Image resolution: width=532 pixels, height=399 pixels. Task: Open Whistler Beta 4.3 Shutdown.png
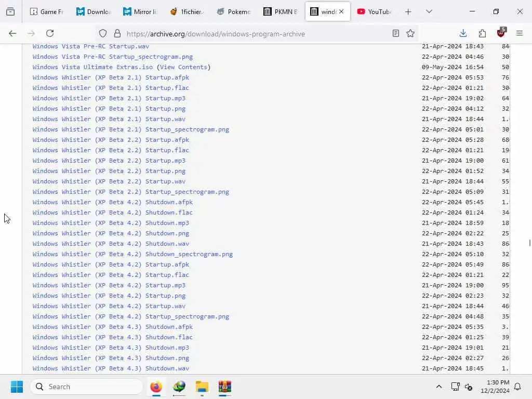(111, 358)
